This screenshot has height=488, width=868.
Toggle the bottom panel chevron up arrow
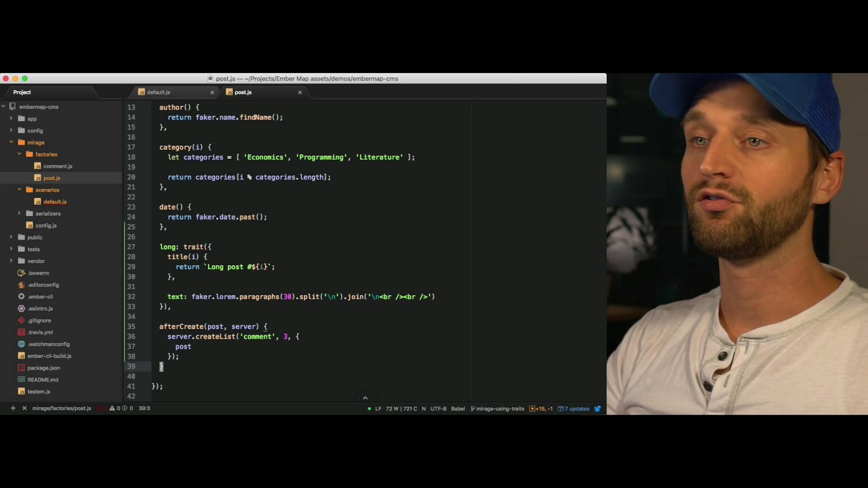[365, 398]
